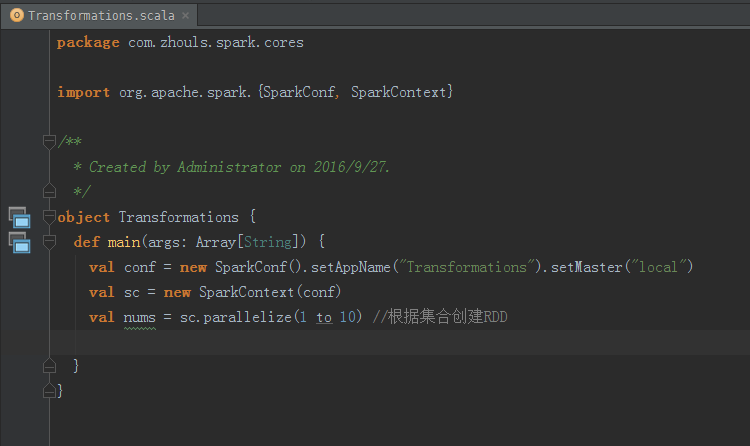Click the parallelize method call

click(x=247, y=317)
